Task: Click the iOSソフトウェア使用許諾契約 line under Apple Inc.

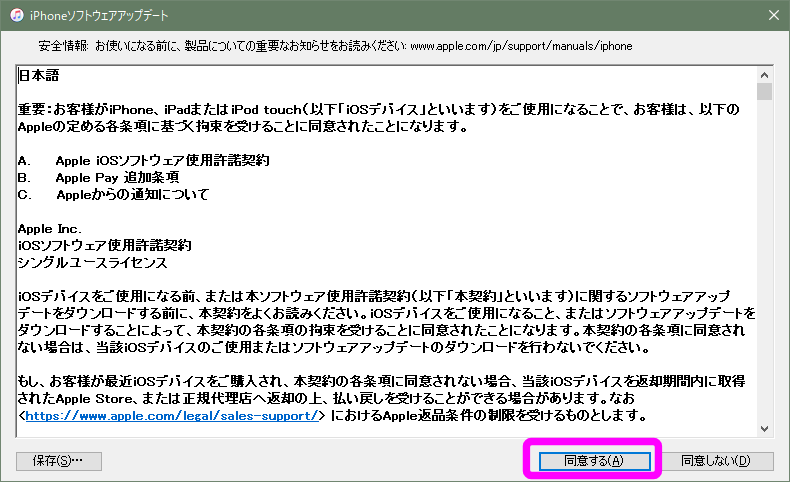Action: 104,245
